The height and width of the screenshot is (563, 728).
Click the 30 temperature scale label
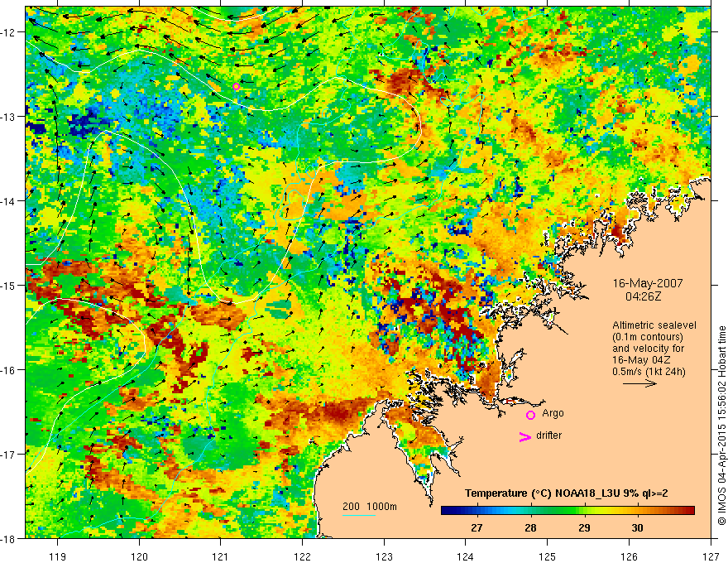coord(638,527)
